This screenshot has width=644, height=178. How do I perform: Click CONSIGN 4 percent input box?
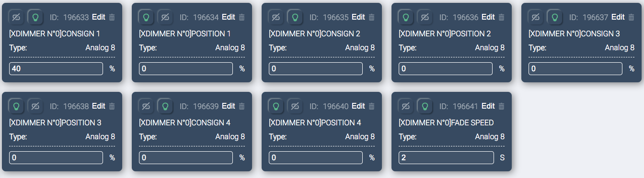(x=186, y=157)
